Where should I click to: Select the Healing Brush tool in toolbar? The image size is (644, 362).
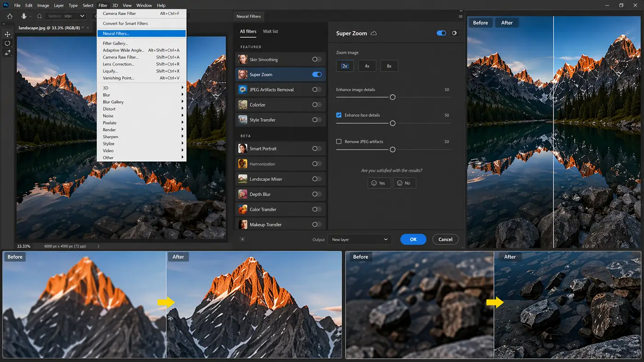pyautogui.click(x=7, y=53)
